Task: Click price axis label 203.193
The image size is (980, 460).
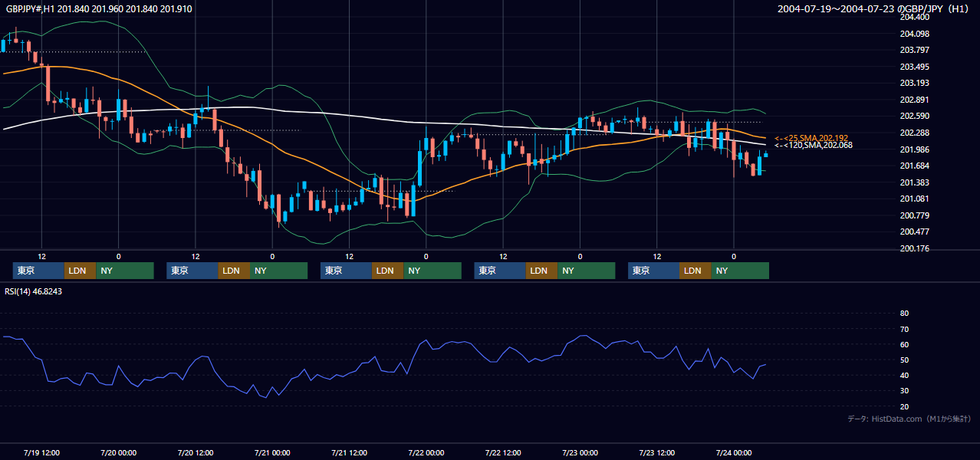Action: (x=913, y=83)
